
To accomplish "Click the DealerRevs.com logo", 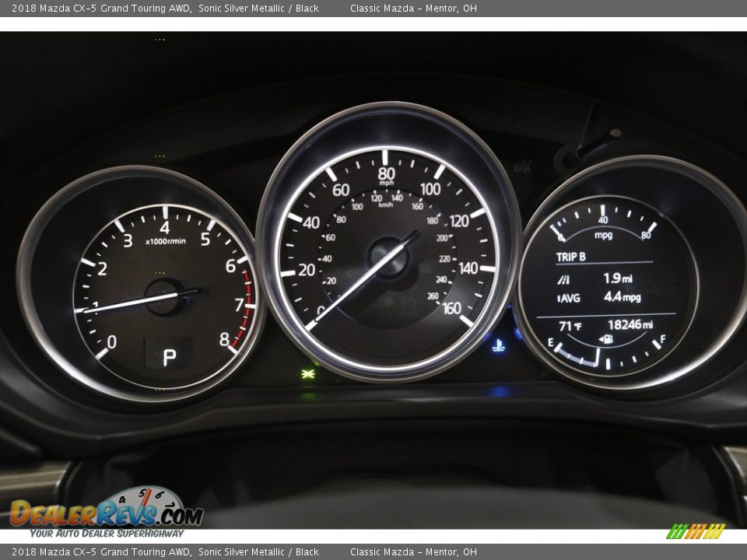I will pos(107,512).
